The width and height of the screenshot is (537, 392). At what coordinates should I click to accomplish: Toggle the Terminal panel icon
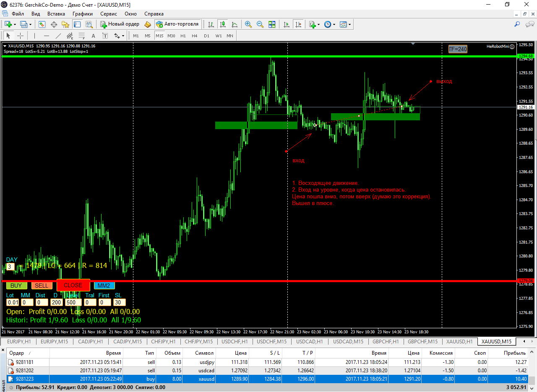tap(77, 24)
